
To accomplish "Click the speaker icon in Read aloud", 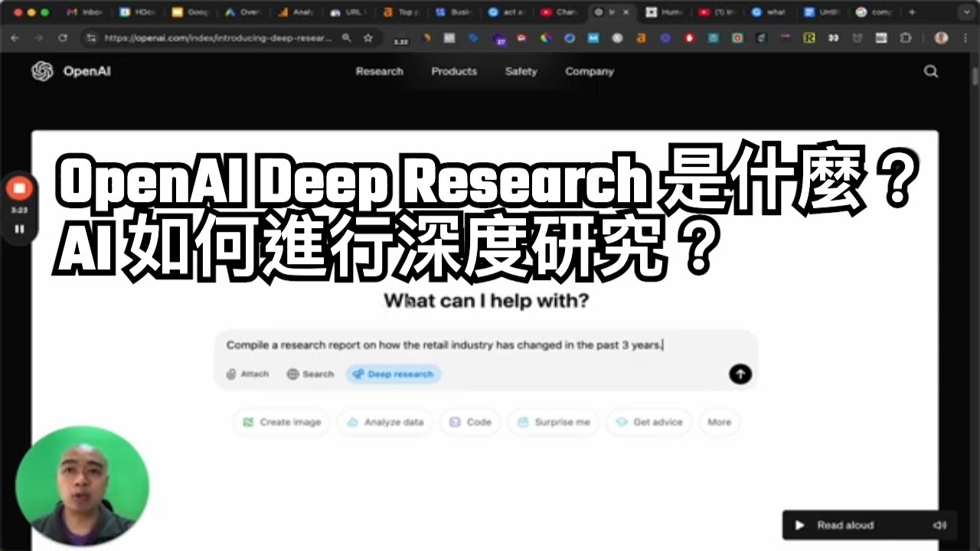I will (939, 525).
